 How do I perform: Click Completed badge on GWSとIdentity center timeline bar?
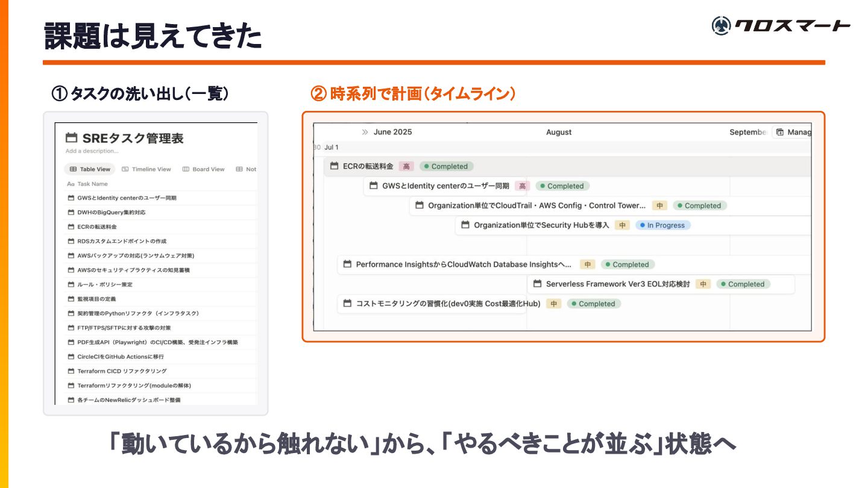click(562, 186)
